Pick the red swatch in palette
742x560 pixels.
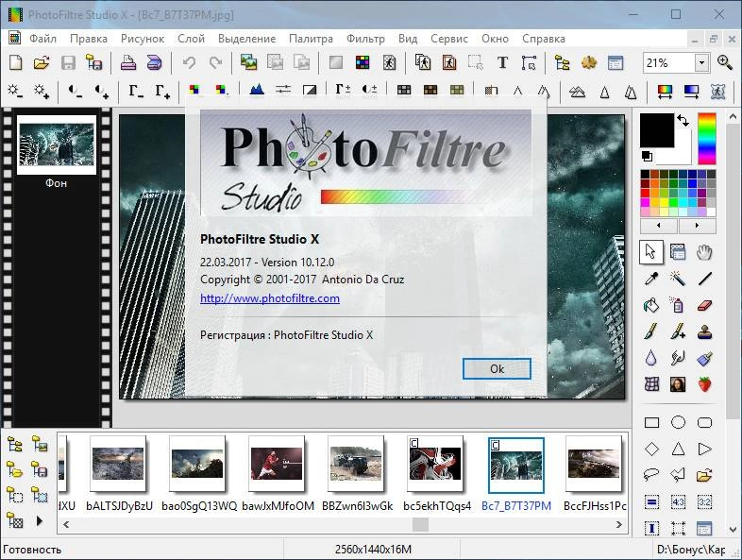click(x=645, y=193)
